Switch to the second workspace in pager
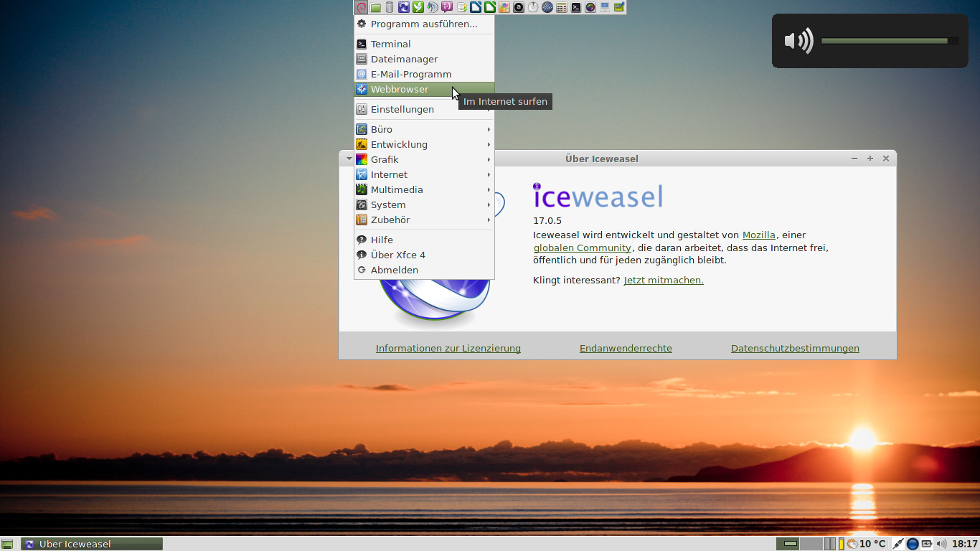This screenshot has width=980, height=551. pos(811,544)
